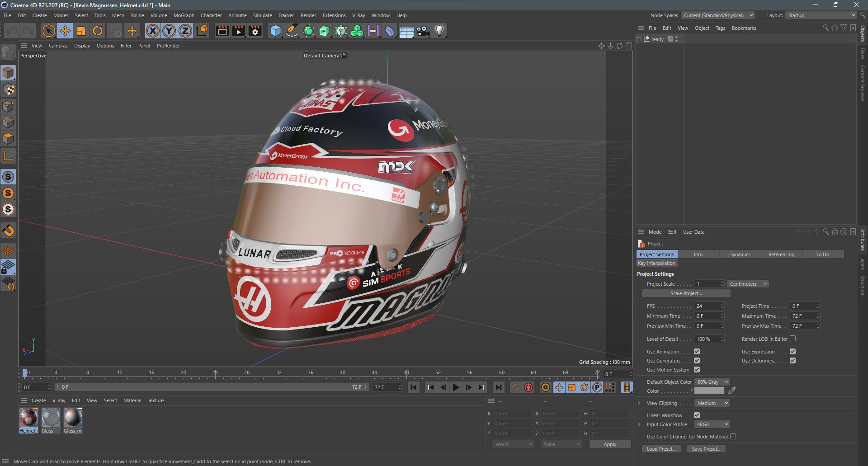Click the Render View clapperboard icon
The height and width of the screenshot is (466, 868).
pos(222,31)
